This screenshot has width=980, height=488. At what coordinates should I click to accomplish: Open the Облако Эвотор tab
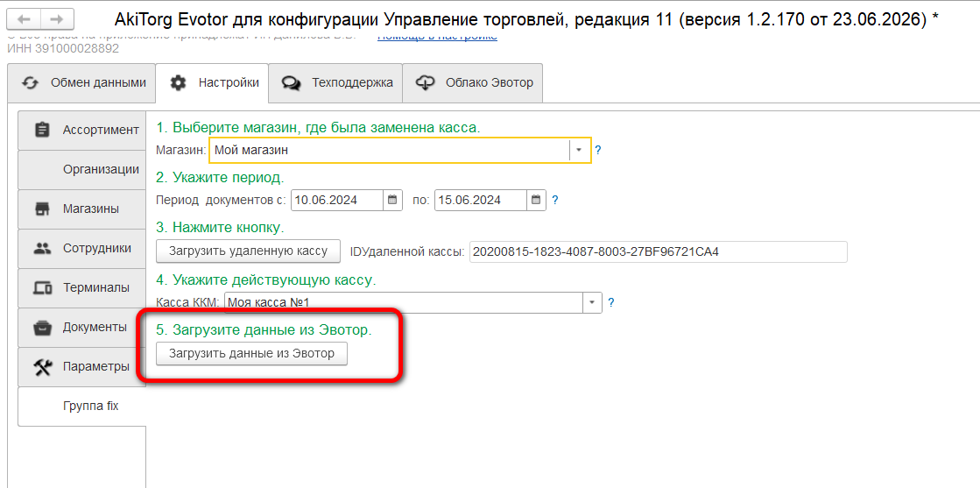(473, 82)
